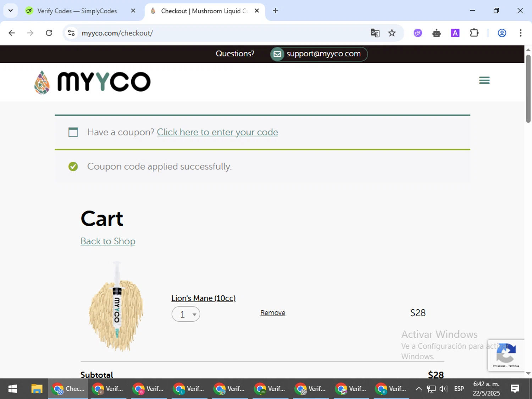Show hidden system tray icons
This screenshot has height=399, width=532.
tap(419, 389)
